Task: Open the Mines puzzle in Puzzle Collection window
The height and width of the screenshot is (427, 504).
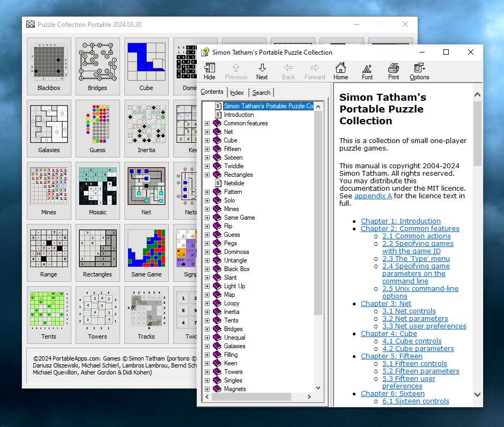Action: coord(49,191)
